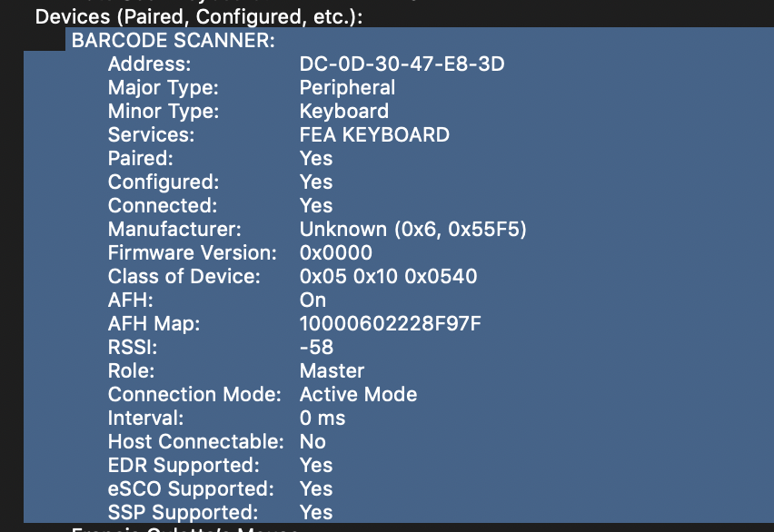Click the Major Type label

tap(164, 87)
